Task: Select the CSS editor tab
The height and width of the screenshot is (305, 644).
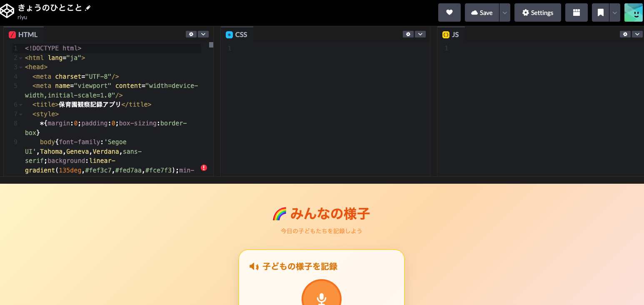Action: tap(237, 35)
